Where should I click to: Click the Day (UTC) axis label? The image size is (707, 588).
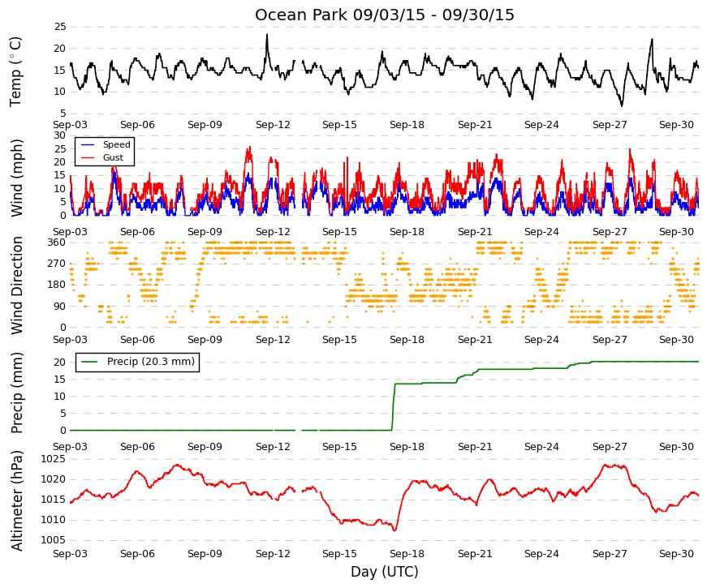pos(384,572)
